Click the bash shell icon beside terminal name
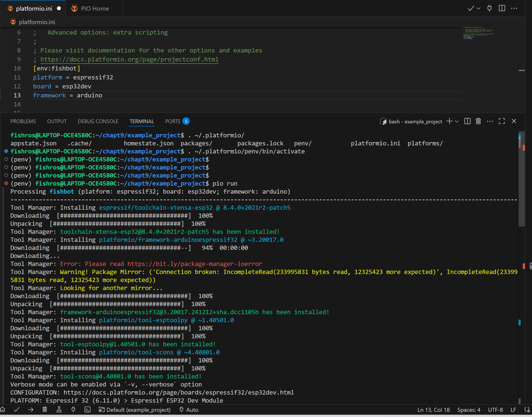532x417 pixels. coord(383,121)
